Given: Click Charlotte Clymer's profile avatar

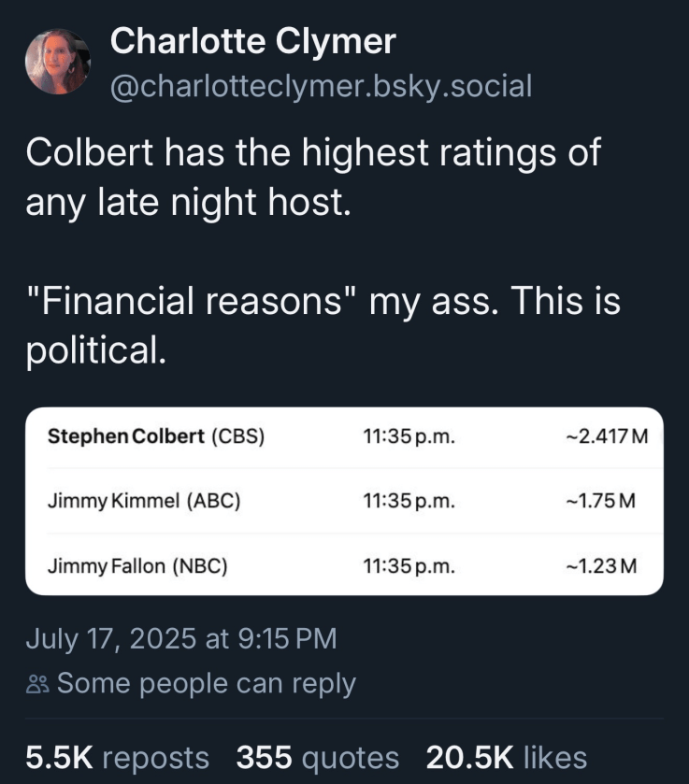Looking at the screenshot, I should (x=57, y=62).
